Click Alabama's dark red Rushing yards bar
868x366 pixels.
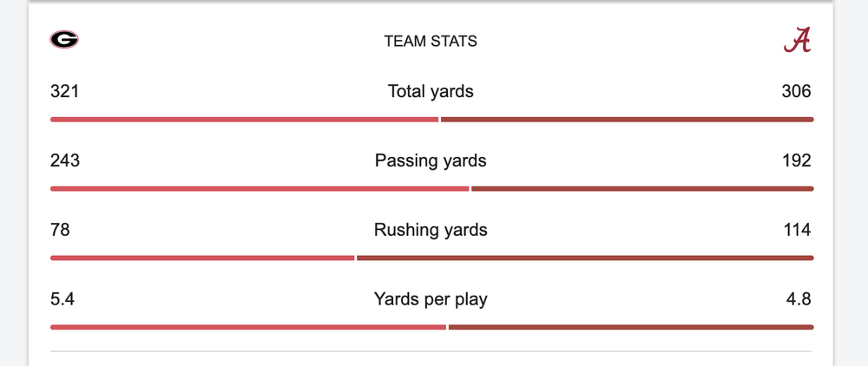point(585,258)
